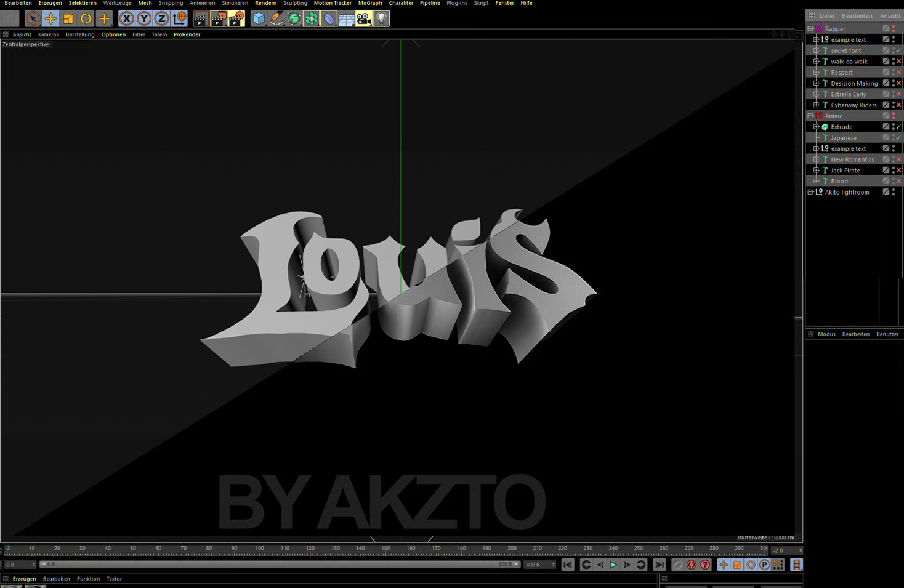
Task: Open the Rendern menu
Action: pos(265,3)
